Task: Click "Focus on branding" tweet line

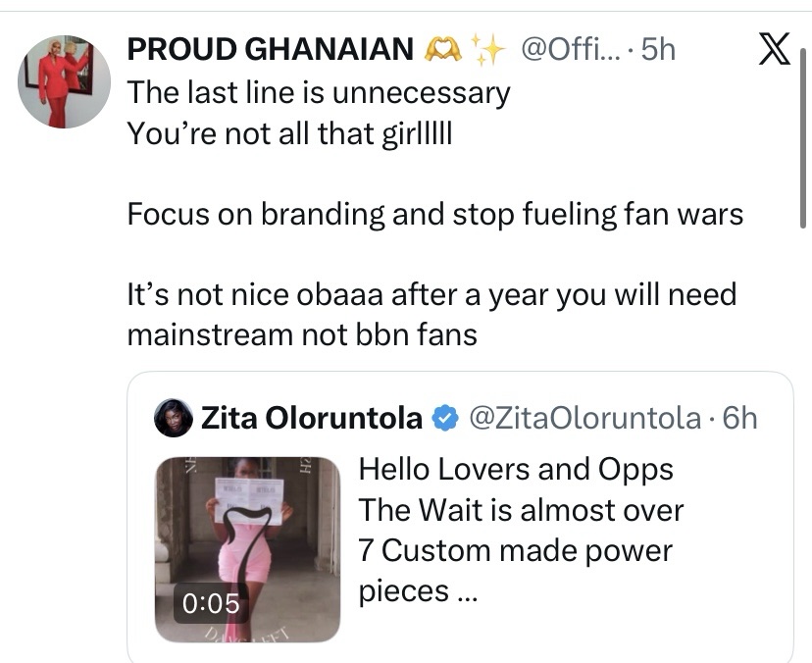Action: [434, 214]
